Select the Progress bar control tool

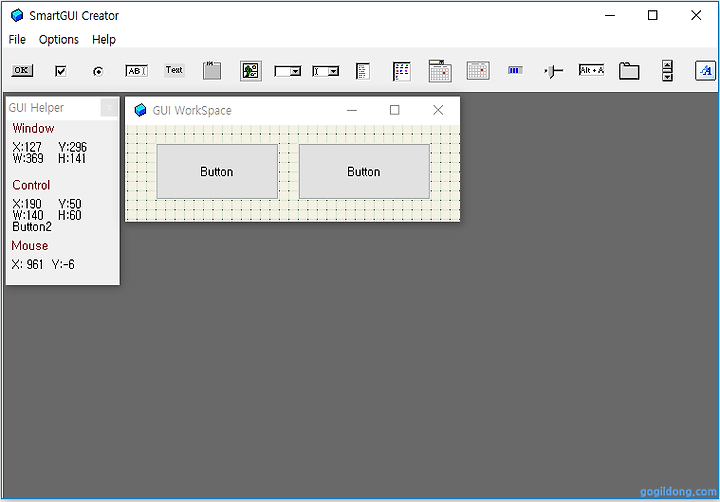515,70
